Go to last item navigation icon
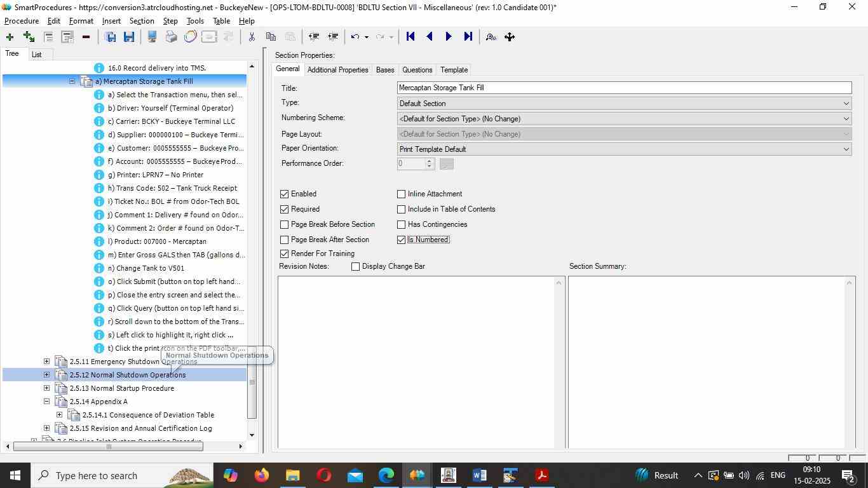Image resolution: width=868 pixels, height=488 pixels. 468,37
